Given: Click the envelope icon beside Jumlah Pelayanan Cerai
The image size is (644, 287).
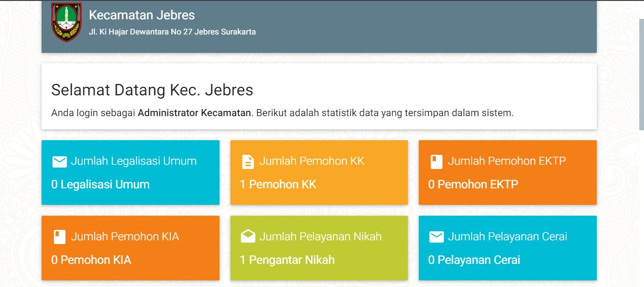Looking at the screenshot, I should [436, 237].
